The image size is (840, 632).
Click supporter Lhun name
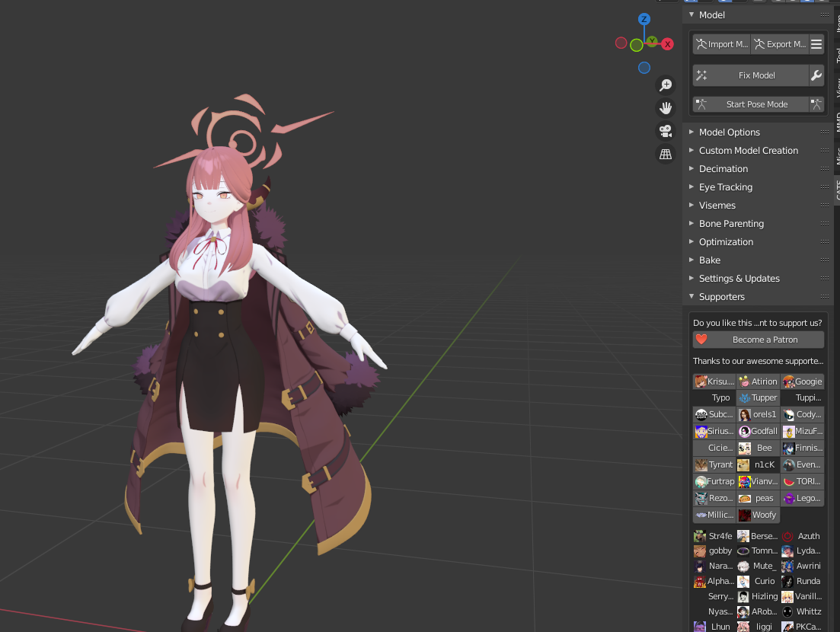pos(720,627)
